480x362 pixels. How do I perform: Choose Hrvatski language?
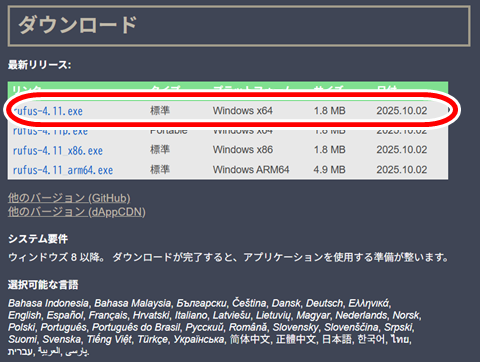(151, 315)
